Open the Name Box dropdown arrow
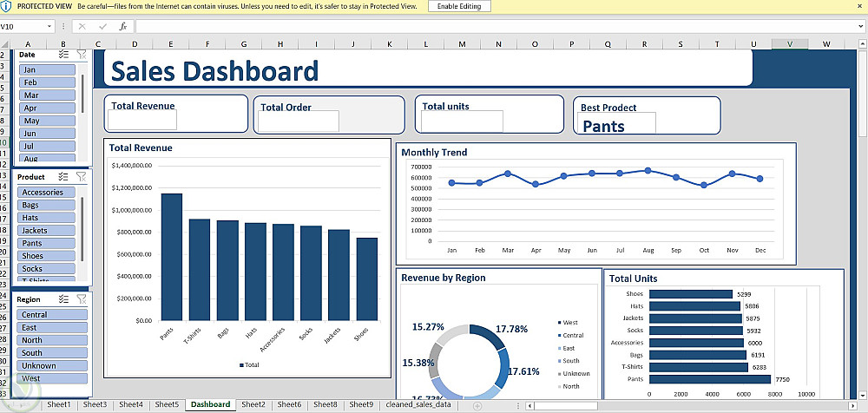This screenshot has height=413, width=868. click(x=49, y=26)
